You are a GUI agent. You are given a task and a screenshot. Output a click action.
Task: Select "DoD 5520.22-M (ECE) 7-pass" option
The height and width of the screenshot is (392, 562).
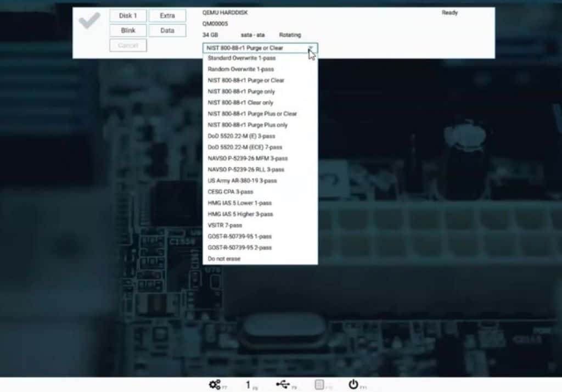244,147
